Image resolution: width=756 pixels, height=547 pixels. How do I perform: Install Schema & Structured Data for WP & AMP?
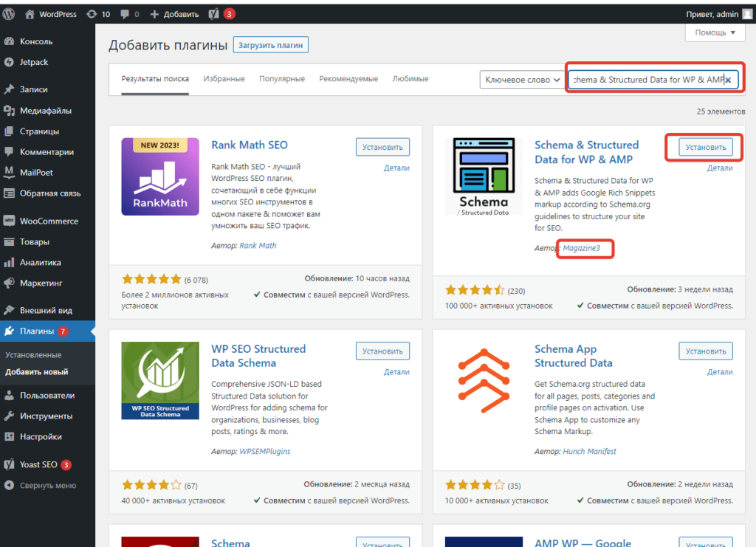(706, 147)
